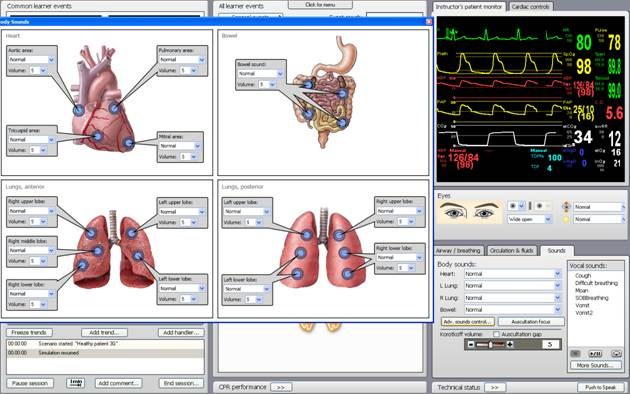This screenshot has height=394, width=630.
Task: Click the Add comment button
Action: pos(118,383)
